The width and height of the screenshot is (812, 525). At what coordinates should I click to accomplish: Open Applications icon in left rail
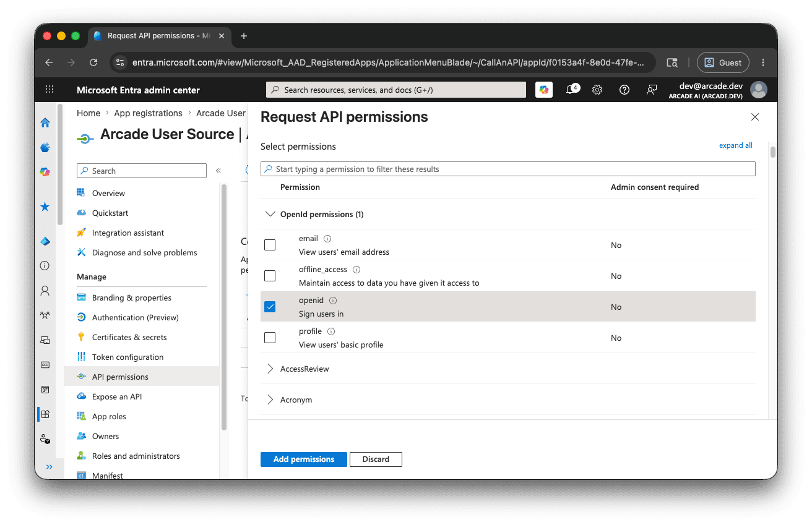tap(45, 414)
